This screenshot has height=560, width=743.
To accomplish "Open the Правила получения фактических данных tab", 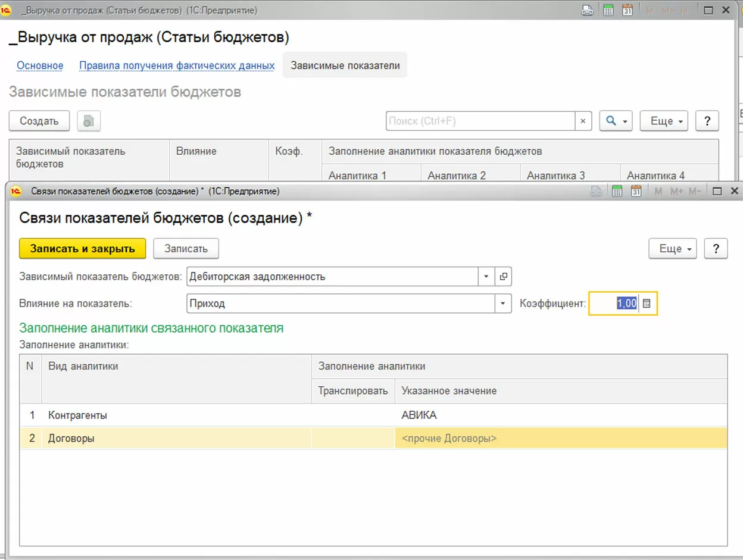I will (177, 65).
